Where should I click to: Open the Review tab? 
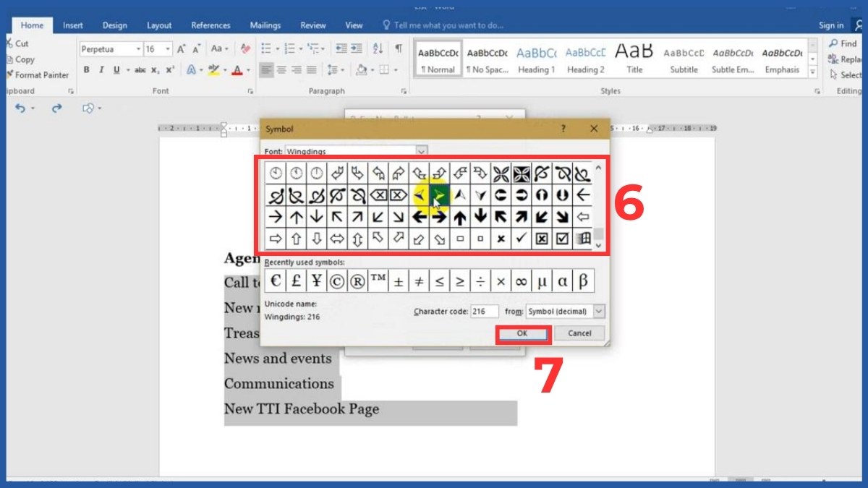pos(313,25)
